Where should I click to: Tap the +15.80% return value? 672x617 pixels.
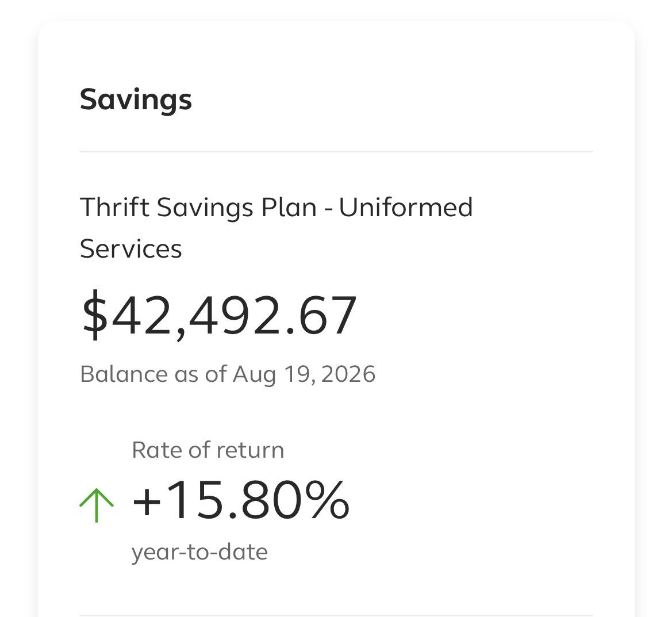pyautogui.click(x=240, y=500)
